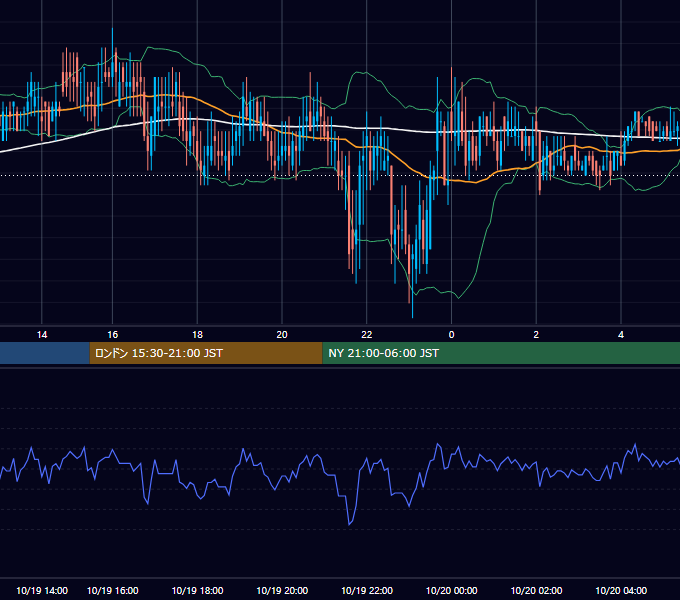Click the 14 hour axis label
The image size is (680, 600).
tap(42, 335)
